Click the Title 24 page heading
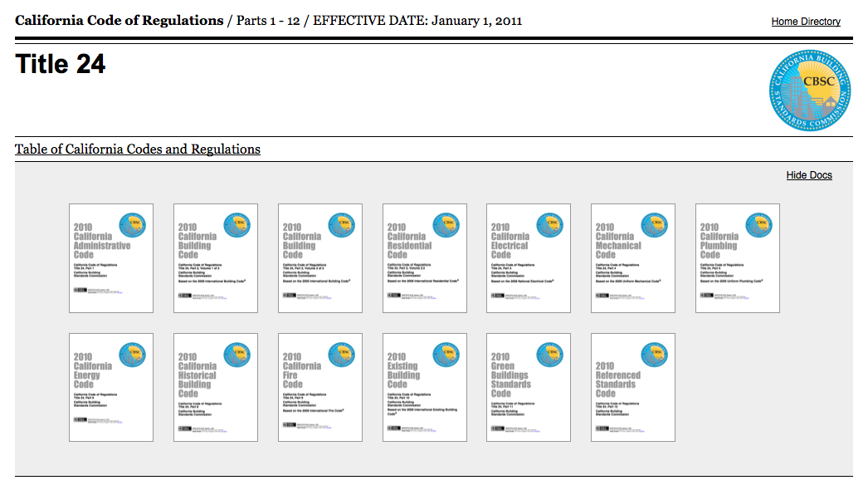Screen dimensions: 868x490 click(x=61, y=65)
